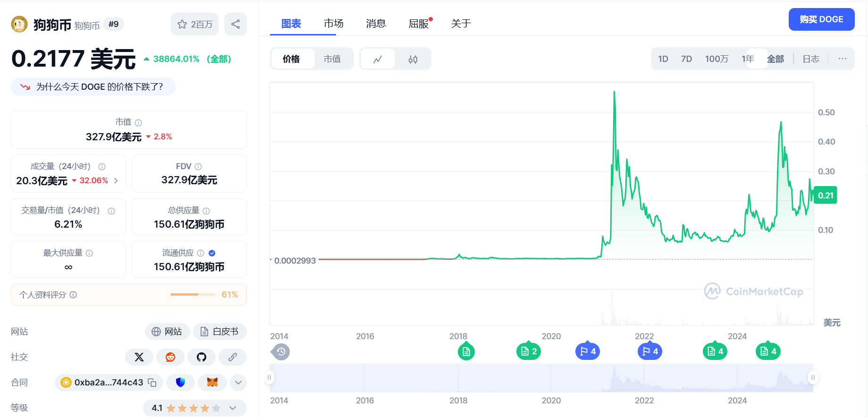Click the blue shield security icon
Image resolution: width=868 pixels, height=418 pixels.
coord(180,383)
